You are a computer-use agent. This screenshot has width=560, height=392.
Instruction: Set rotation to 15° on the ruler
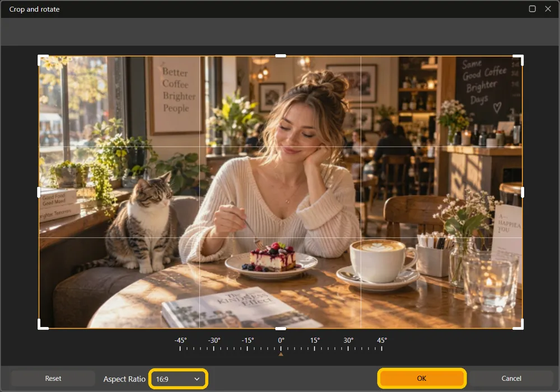click(x=314, y=348)
